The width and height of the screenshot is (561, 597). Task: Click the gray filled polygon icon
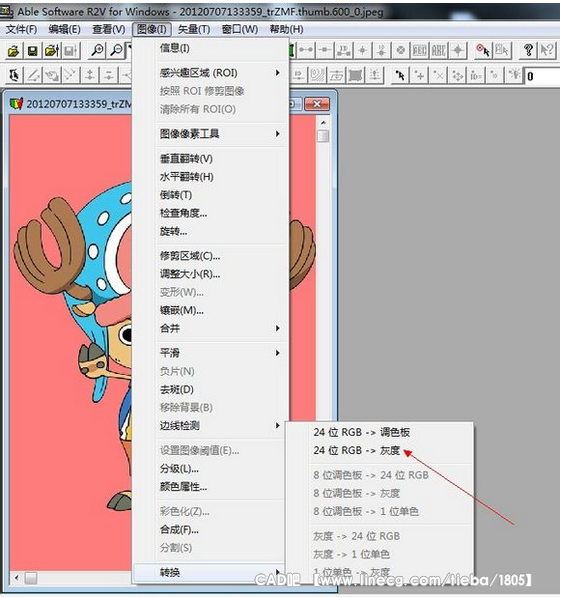click(355, 75)
